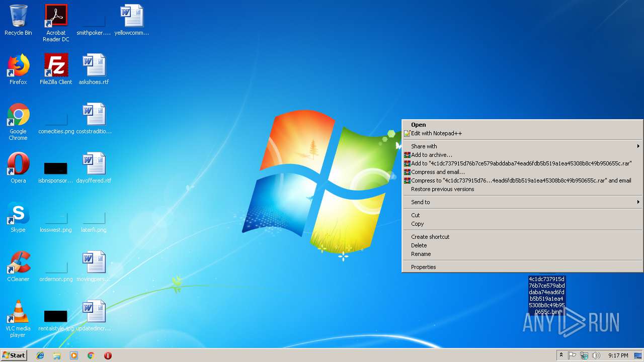Select movingpars document icon
This screenshot has height=362, width=644.
94,266
